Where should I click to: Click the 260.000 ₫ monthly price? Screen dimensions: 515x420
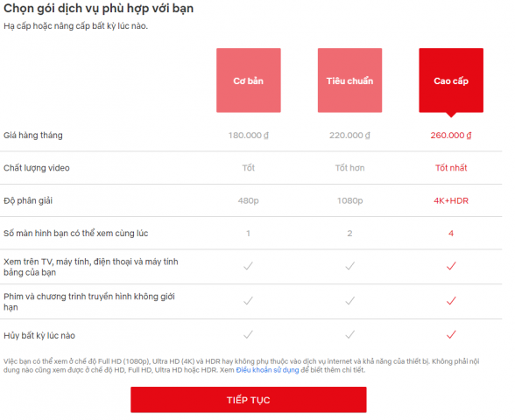pyautogui.click(x=451, y=135)
